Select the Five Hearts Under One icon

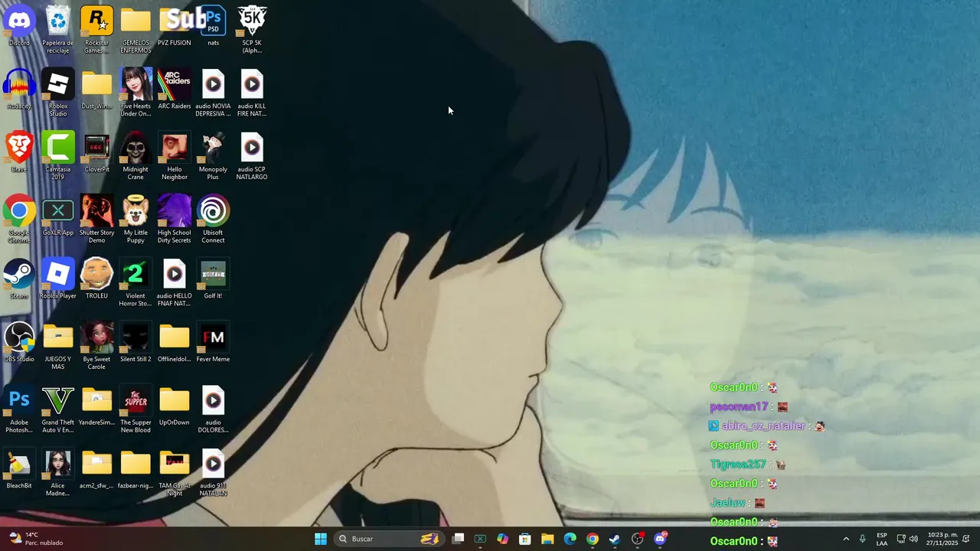click(136, 93)
